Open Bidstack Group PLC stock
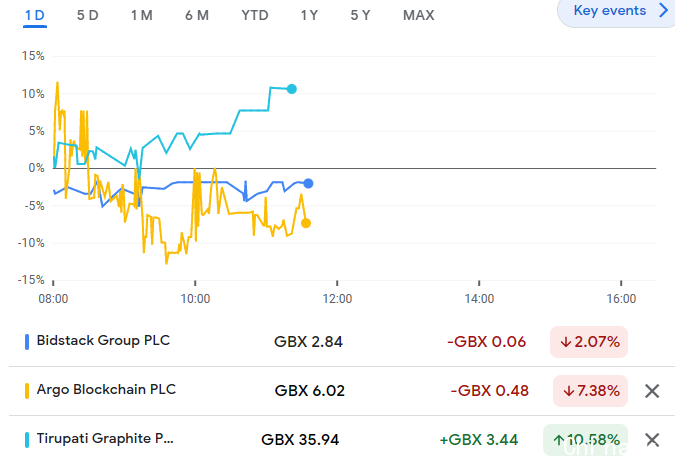Screen dimensions: 675x459 [103, 341]
